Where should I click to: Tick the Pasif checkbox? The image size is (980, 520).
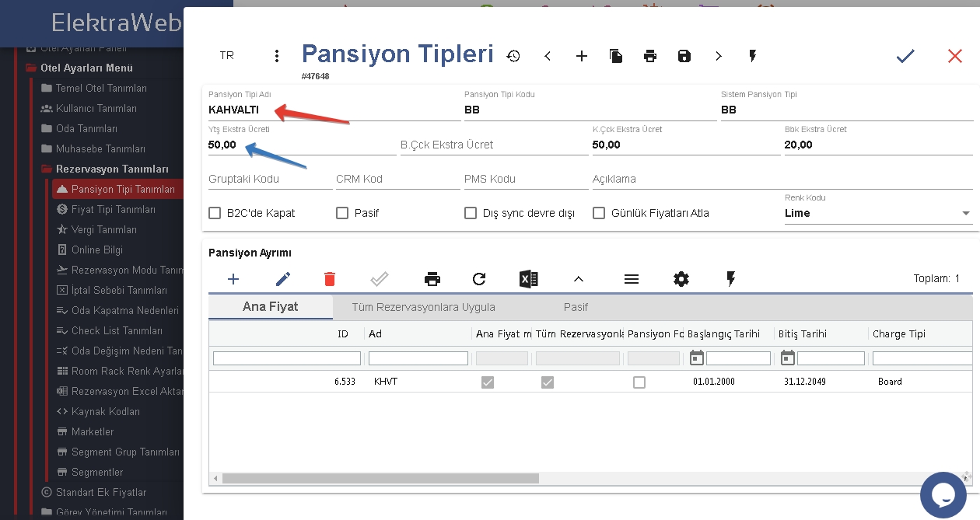pyautogui.click(x=342, y=213)
